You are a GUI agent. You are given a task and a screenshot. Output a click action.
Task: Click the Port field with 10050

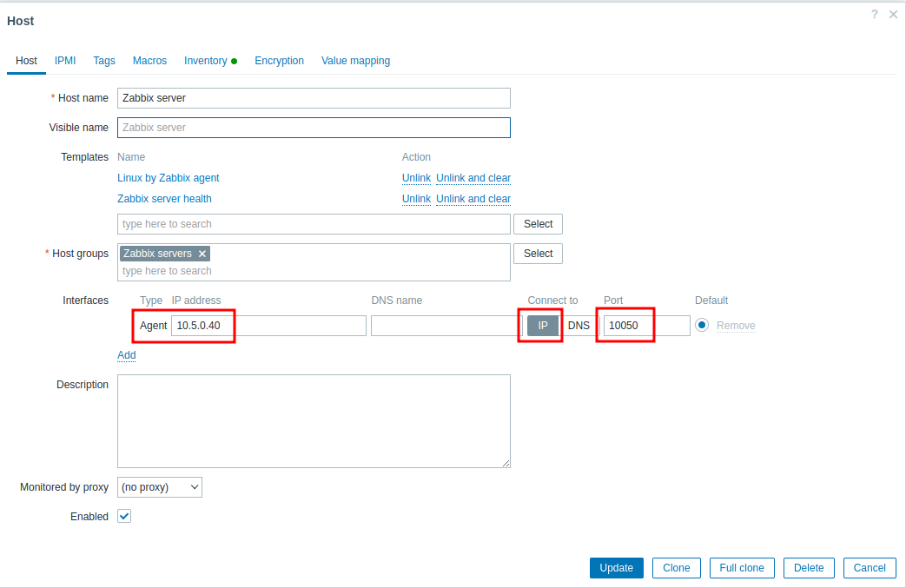[x=646, y=325]
